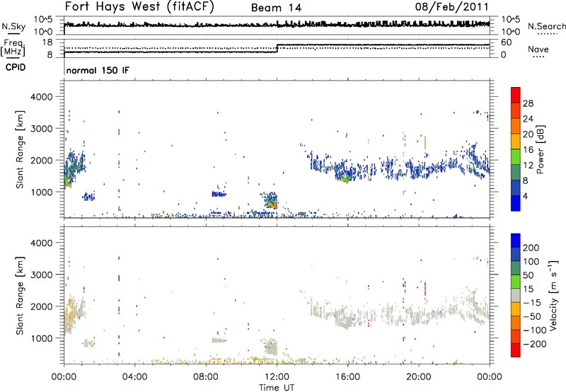Click the 'Nave' legend label
Screen dimensions: 566x392
tap(538, 50)
